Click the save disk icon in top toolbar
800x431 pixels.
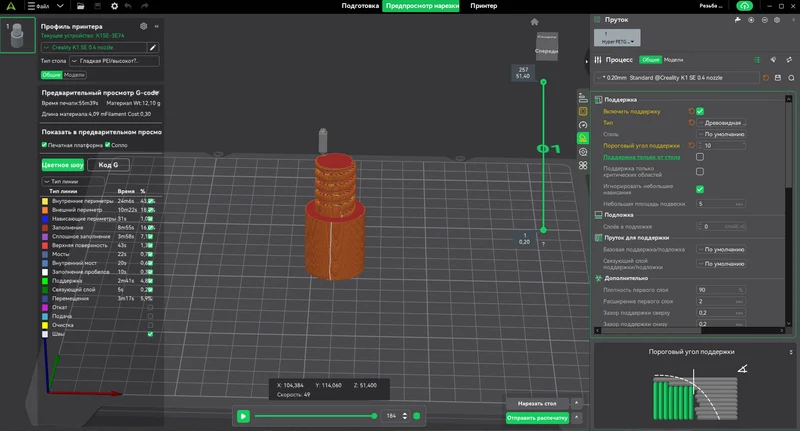click(97, 6)
